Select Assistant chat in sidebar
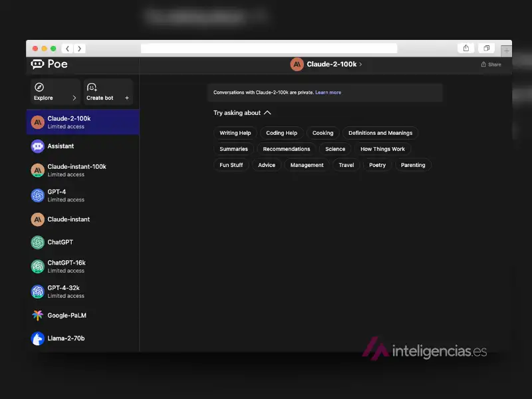This screenshot has height=399, width=532. click(82, 146)
